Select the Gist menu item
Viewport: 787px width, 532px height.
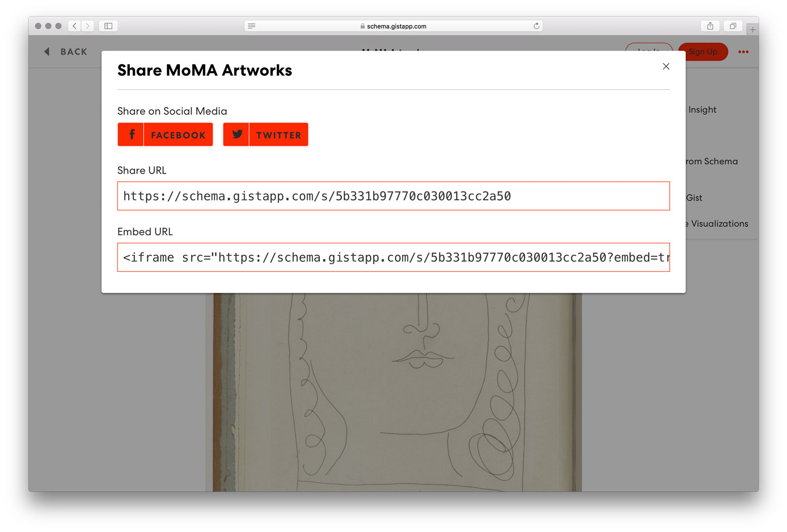(x=694, y=198)
